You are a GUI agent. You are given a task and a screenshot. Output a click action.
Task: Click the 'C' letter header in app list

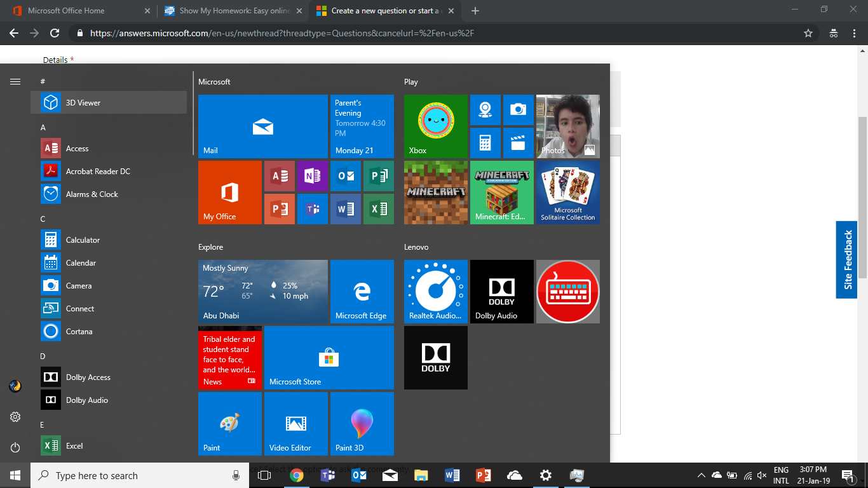43,219
